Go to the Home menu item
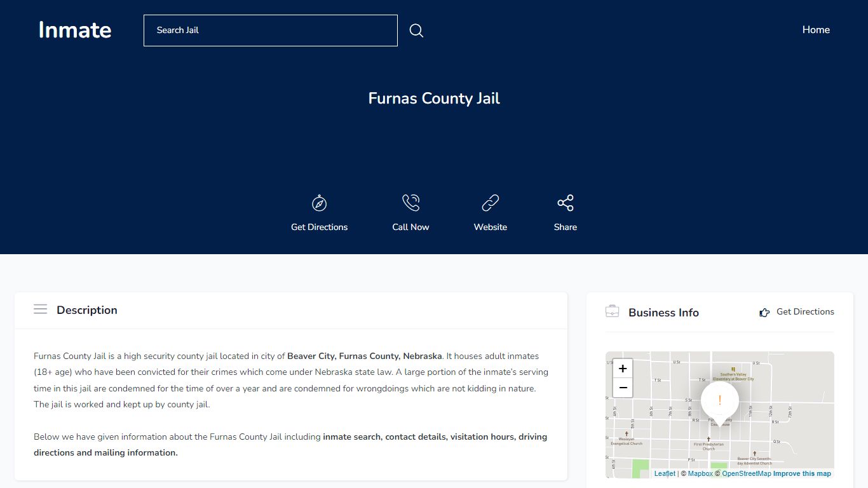Viewport: 868px width, 488px height. pyautogui.click(x=816, y=30)
